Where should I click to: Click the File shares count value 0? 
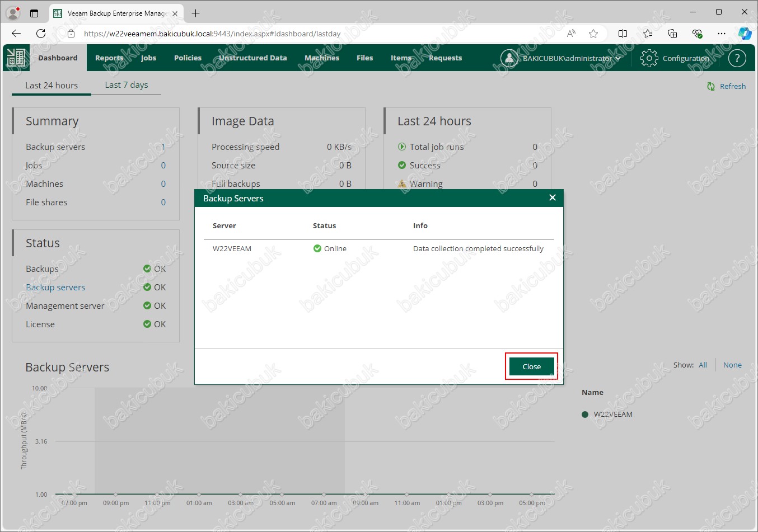pyautogui.click(x=163, y=202)
